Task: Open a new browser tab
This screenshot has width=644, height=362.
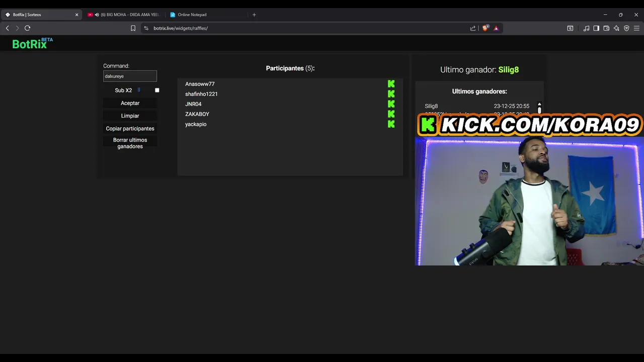Action: pyautogui.click(x=254, y=15)
